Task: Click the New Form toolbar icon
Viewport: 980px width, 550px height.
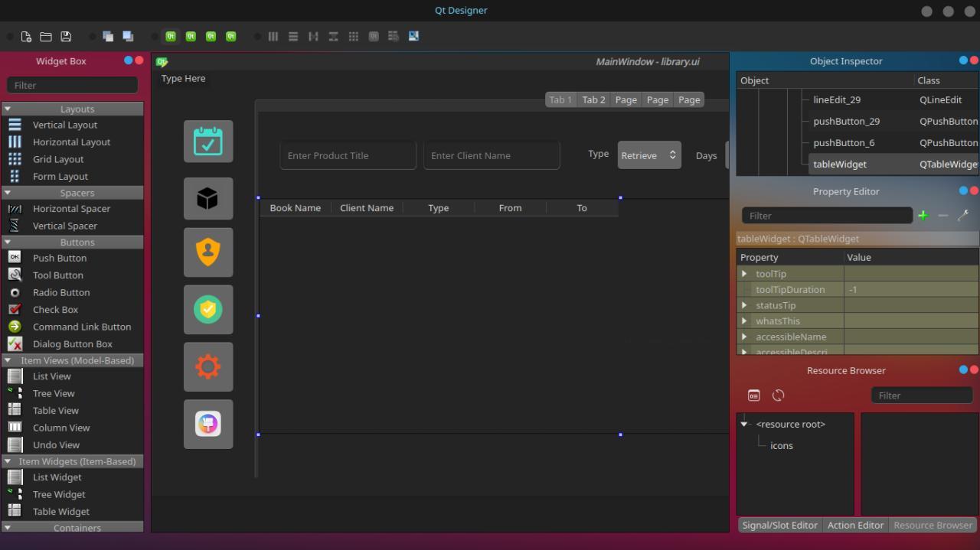Action: click(26, 36)
